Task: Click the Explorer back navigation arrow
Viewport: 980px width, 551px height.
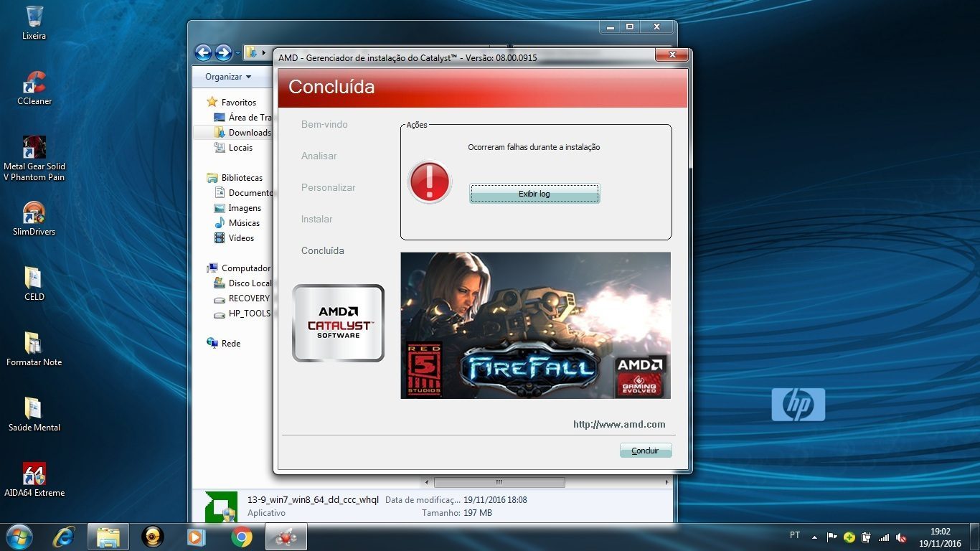Action: pos(204,52)
